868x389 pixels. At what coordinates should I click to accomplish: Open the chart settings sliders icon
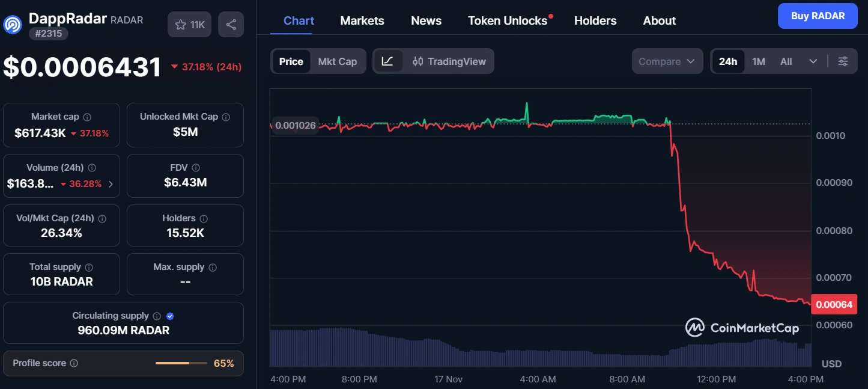click(x=843, y=61)
